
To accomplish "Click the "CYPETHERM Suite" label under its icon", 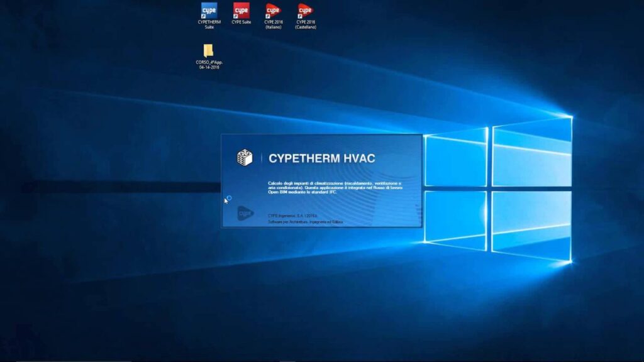I will click(209, 25).
